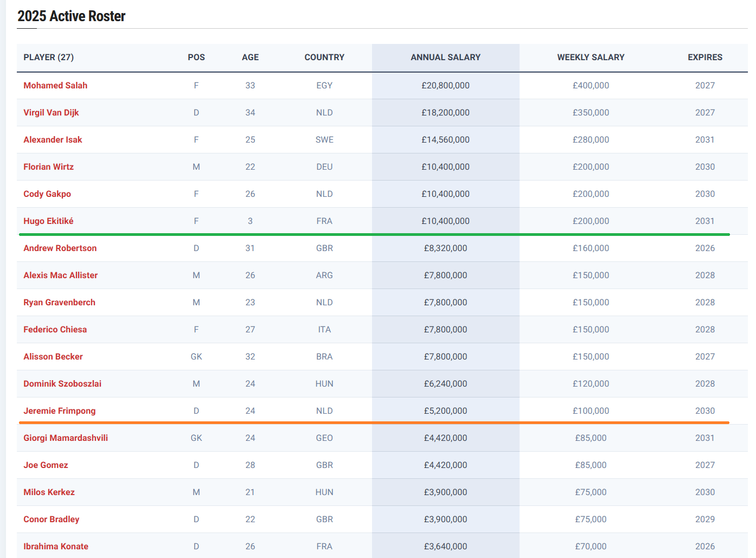This screenshot has width=756, height=558.
Task: Select Alisson Becker's name link
Action: pyautogui.click(x=53, y=357)
